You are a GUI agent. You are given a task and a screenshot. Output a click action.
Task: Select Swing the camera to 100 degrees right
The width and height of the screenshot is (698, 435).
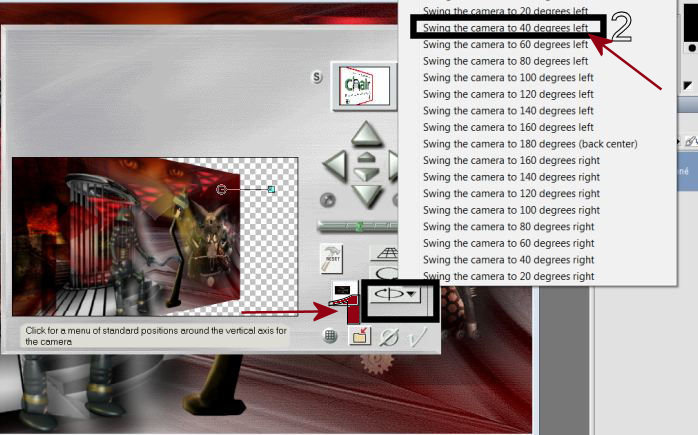(x=511, y=210)
